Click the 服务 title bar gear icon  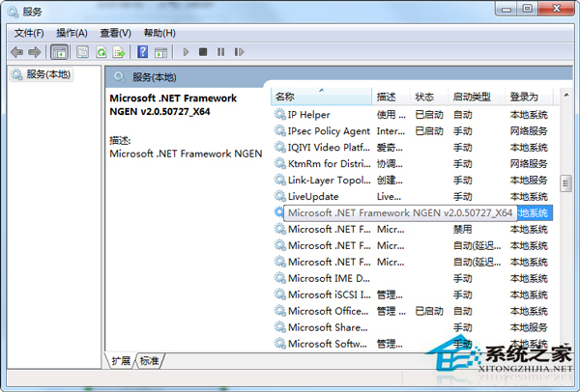pos(13,12)
